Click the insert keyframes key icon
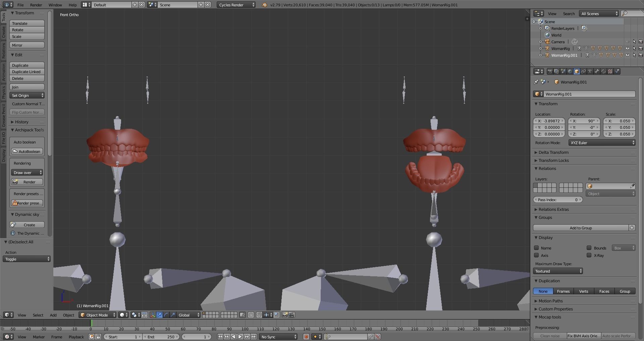Screen dimensions: 644x341 371,337
